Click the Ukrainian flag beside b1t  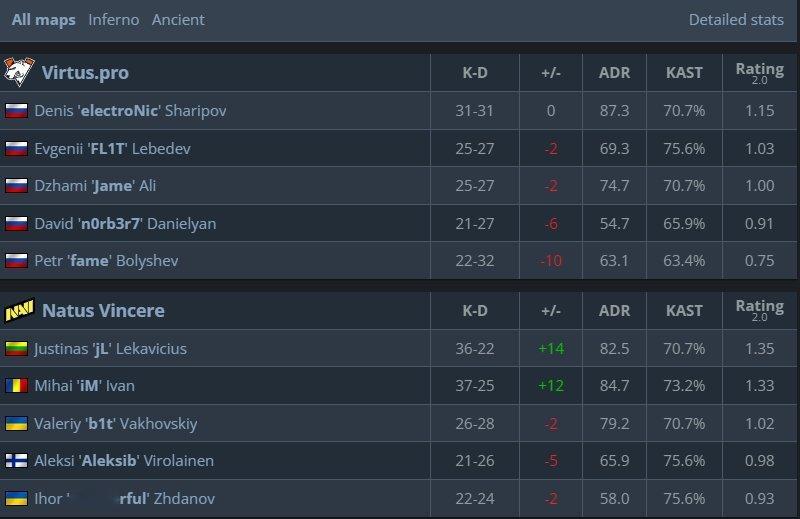tap(16, 424)
